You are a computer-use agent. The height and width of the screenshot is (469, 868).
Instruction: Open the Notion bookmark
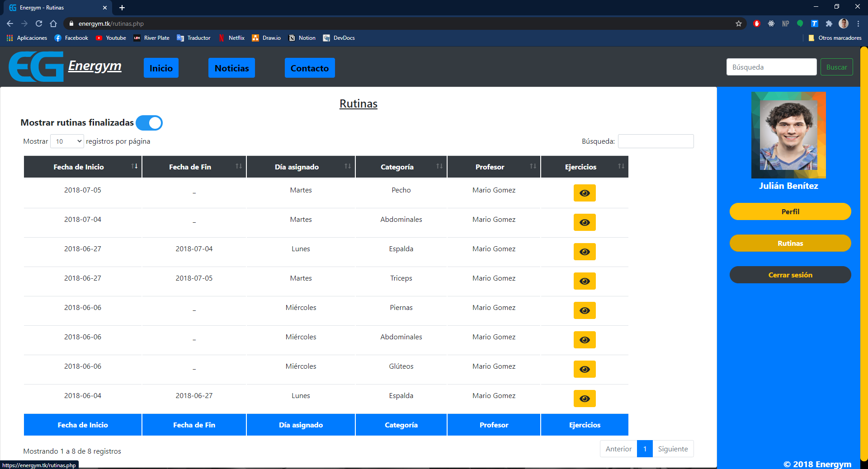pyautogui.click(x=302, y=38)
